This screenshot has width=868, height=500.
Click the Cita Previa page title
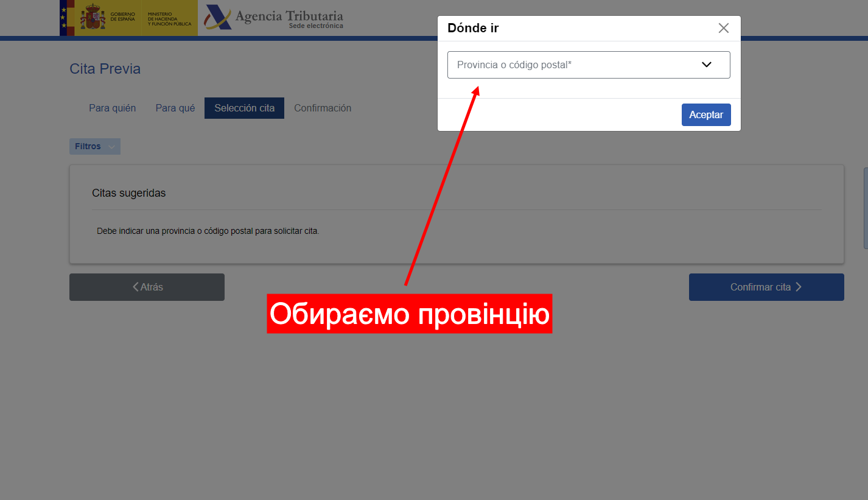click(105, 69)
